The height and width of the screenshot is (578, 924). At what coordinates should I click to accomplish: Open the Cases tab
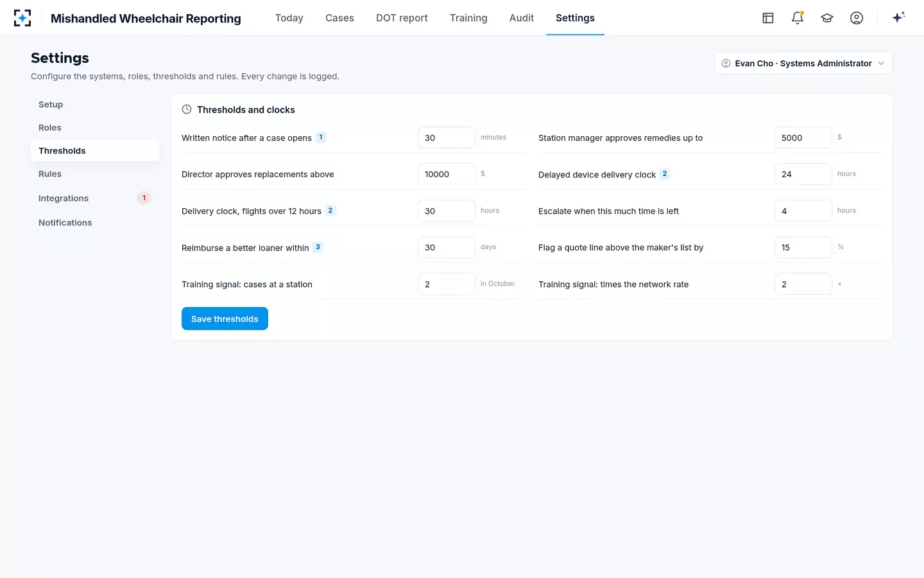pyautogui.click(x=339, y=18)
